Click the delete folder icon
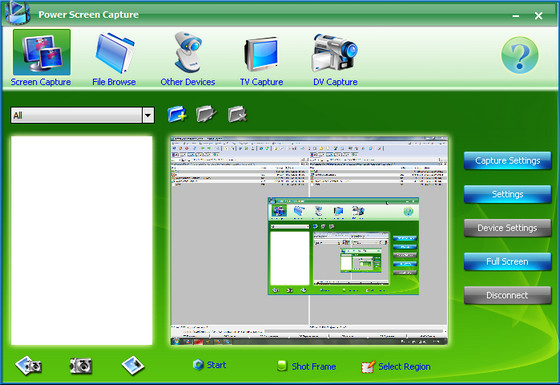 coord(238,114)
